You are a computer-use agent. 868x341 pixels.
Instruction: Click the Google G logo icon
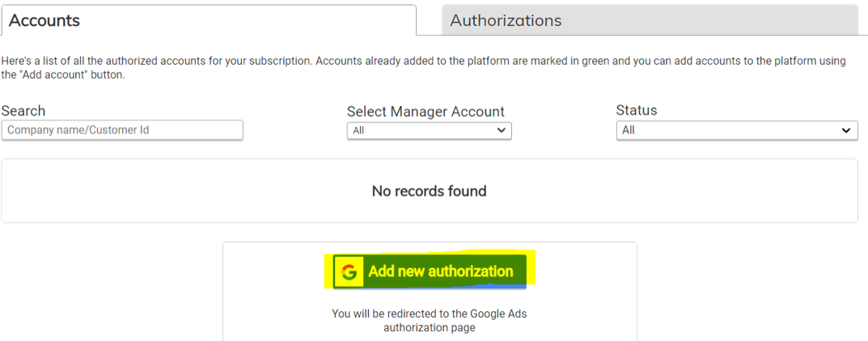[349, 272]
